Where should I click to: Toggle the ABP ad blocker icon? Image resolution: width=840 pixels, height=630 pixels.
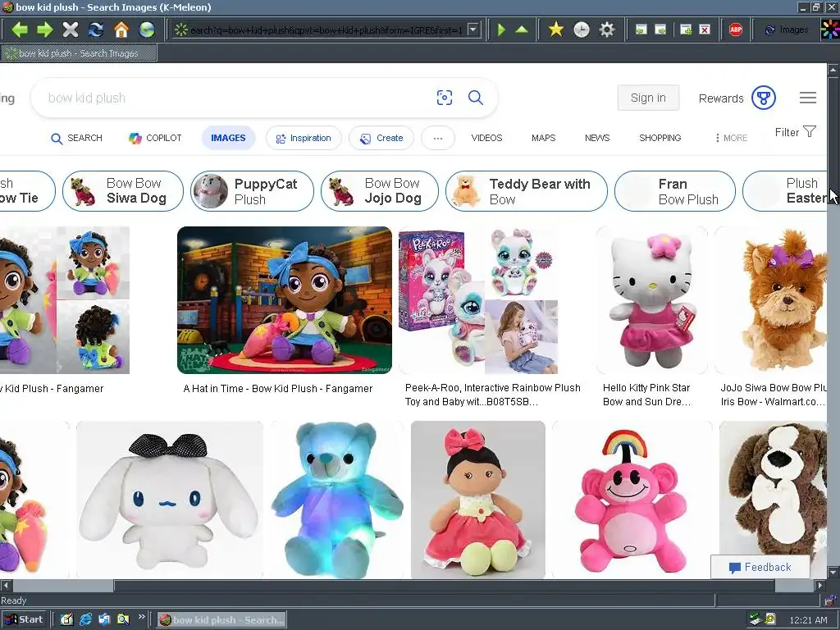pos(736,30)
